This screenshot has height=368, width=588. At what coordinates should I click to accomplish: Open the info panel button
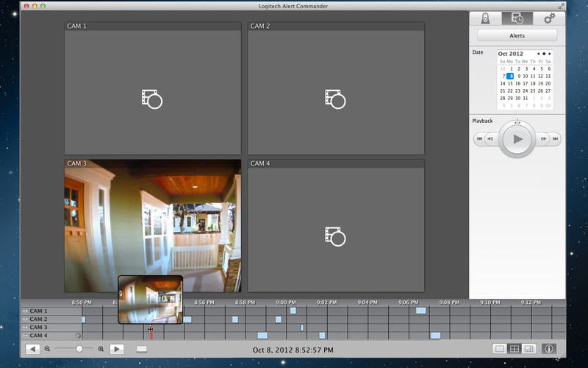(549, 349)
